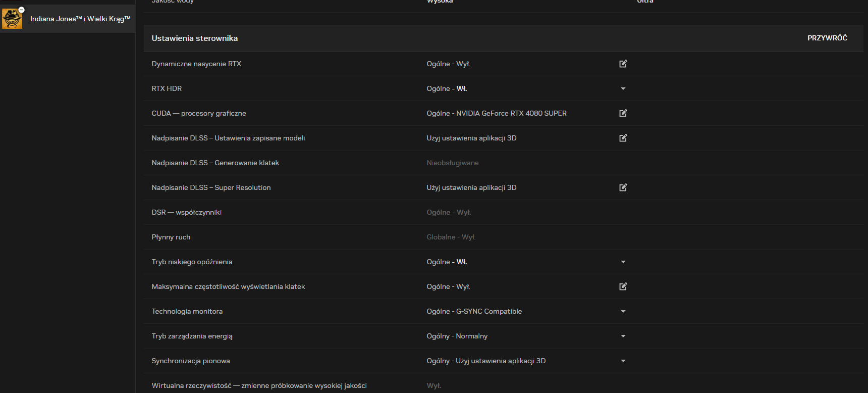Click Użyj ustawienia aplikacji 3D for Super Resolution
This screenshot has height=393, width=868.
coord(471,187)
